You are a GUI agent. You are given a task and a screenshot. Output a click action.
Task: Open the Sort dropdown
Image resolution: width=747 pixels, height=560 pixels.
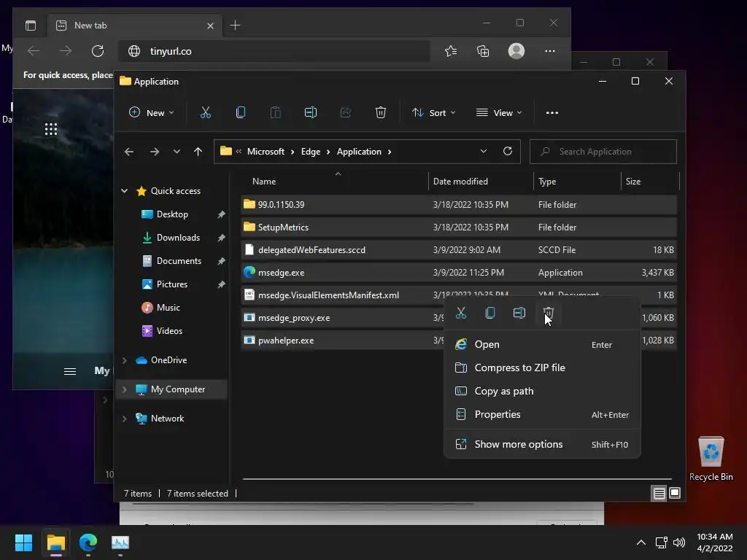click(433, 113)
